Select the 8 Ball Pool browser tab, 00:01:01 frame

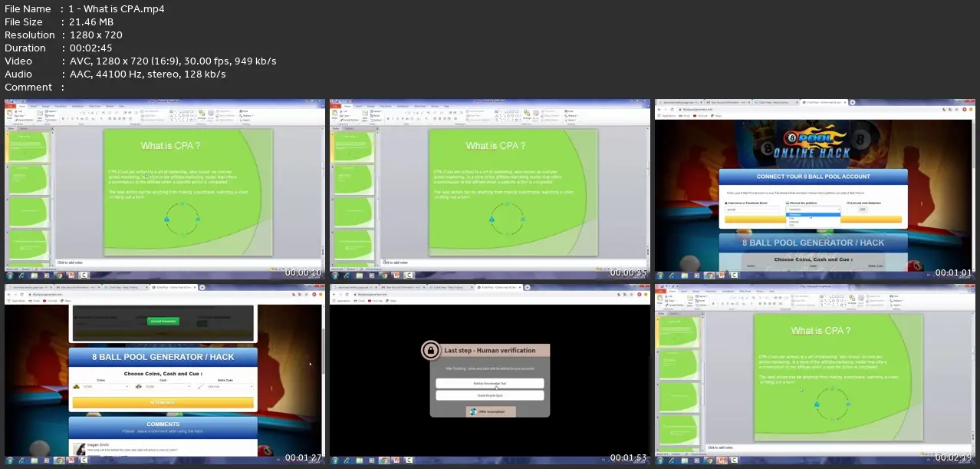[824, 102]
